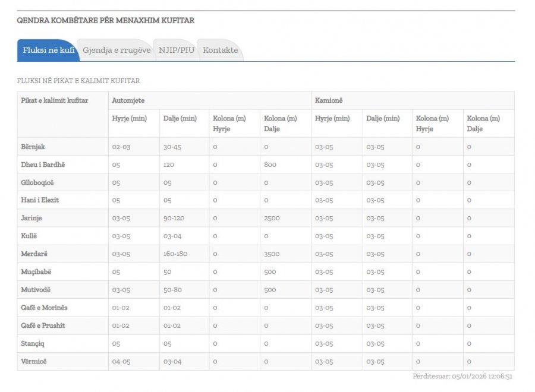The width and height of the screenshot is (535, 392).
Task: Select the Dheu i Bardhë row name
Action: [42, 165]
